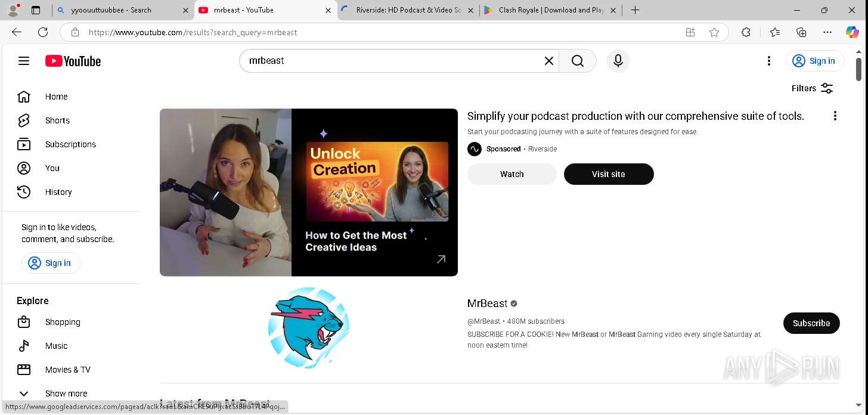The image size is (868, 415).
Task: Open browser Settings and more menu
Action: tap(827, 32)
